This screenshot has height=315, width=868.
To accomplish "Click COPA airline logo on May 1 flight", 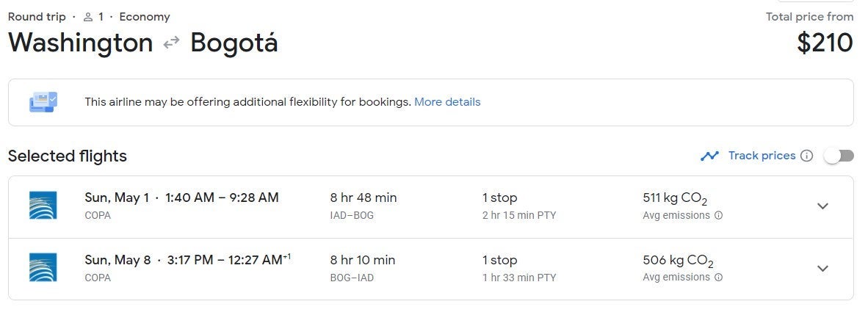I will pos(43,206).
